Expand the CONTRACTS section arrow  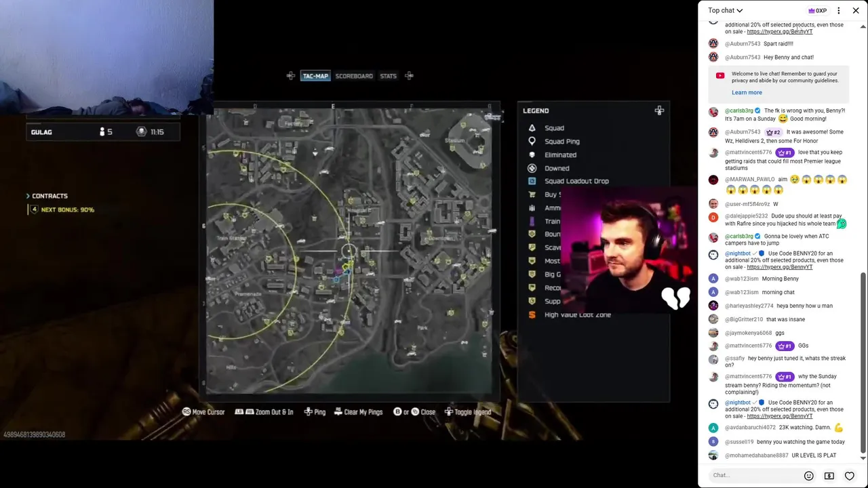28,196
